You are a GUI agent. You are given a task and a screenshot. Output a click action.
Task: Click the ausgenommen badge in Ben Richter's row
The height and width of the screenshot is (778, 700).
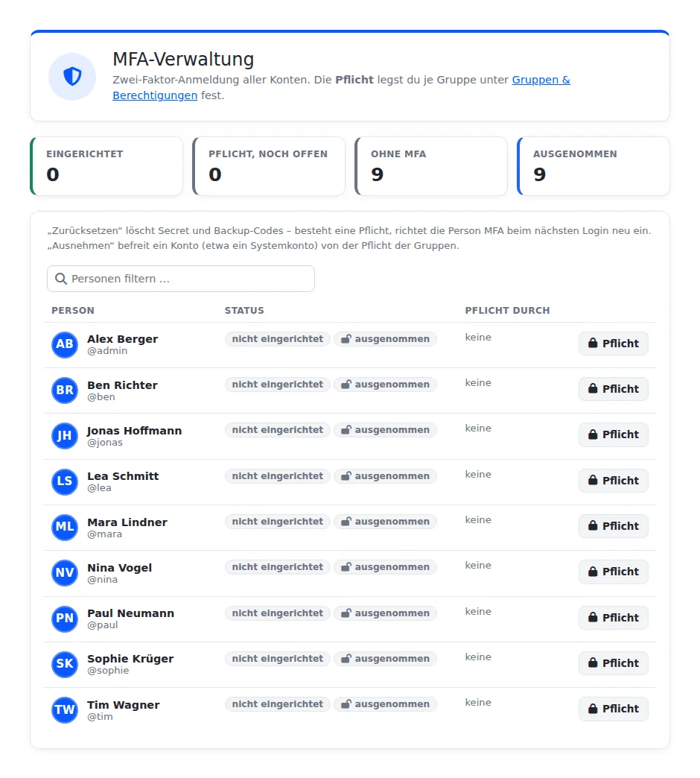coord(385,385)
